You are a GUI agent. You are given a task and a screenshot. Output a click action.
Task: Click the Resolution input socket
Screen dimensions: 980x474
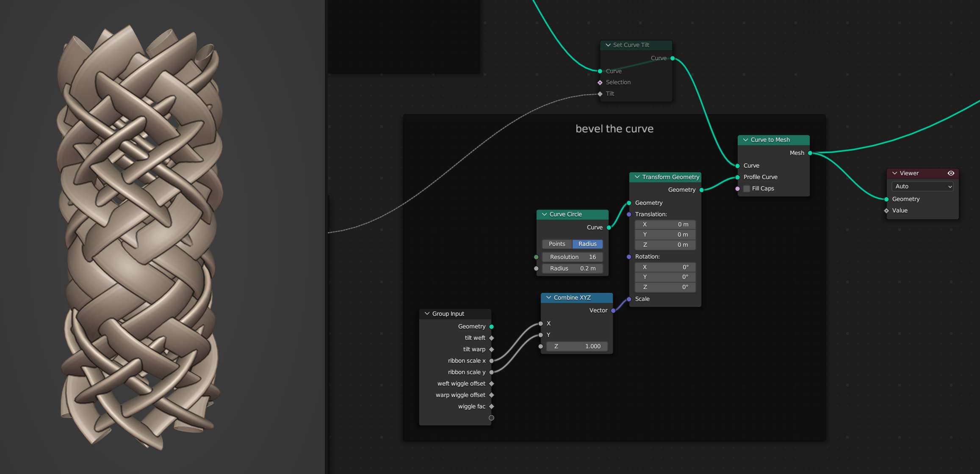pyautogui.click(x=537, y=257)
